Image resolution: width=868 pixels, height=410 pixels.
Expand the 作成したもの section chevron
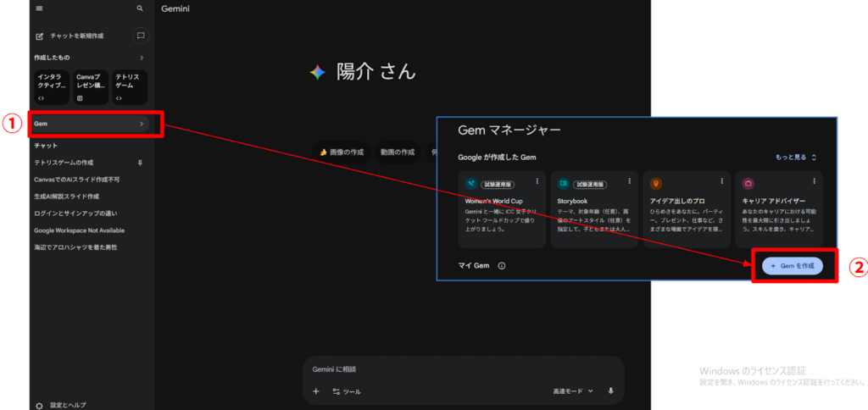[x=142, y=58]
